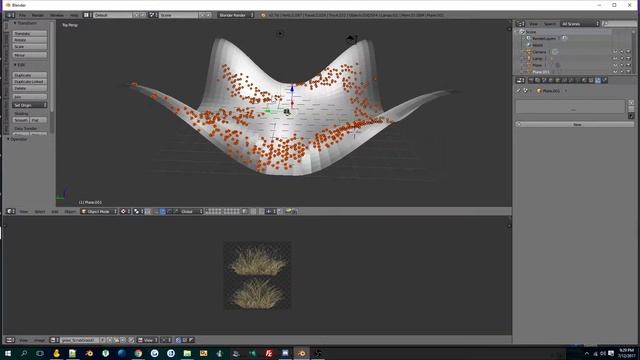Toggle Plane renderability in outliner
The width and height of the screenshot is (640, 360).
coord(628,65)
